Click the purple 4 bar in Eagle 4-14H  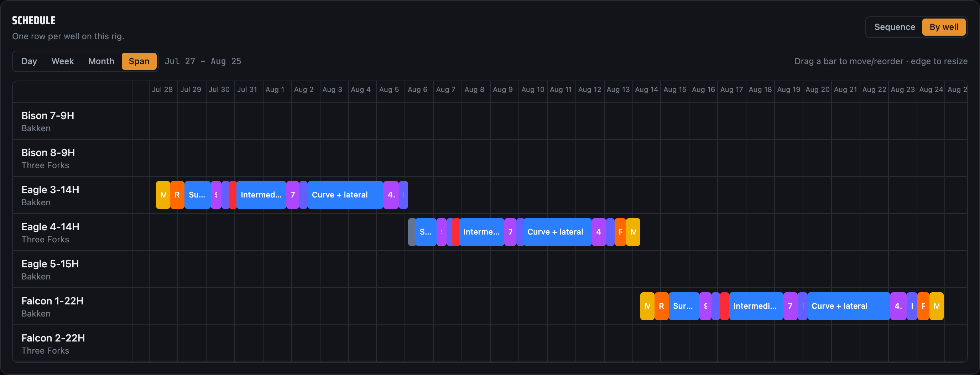pyautogui.click(x=599, y=232)
